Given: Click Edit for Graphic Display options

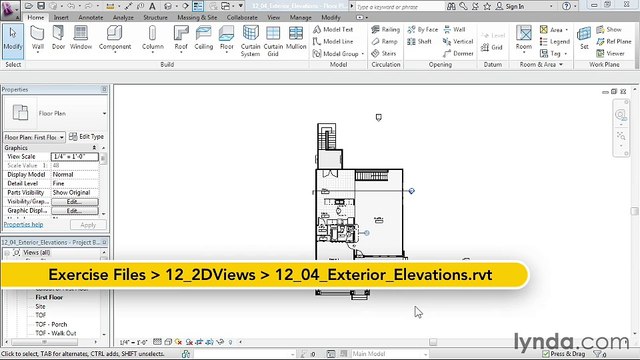Looking at the screenshot, I should 75,211.
